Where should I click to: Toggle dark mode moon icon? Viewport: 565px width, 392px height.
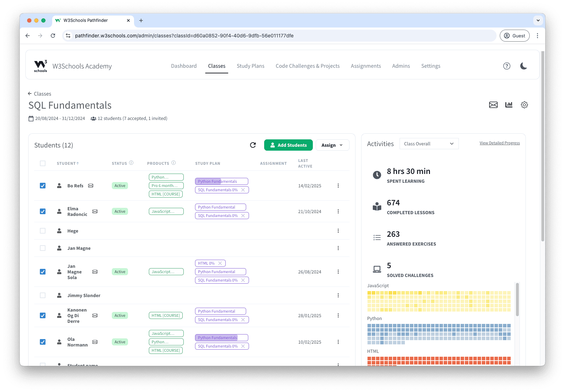523,66
